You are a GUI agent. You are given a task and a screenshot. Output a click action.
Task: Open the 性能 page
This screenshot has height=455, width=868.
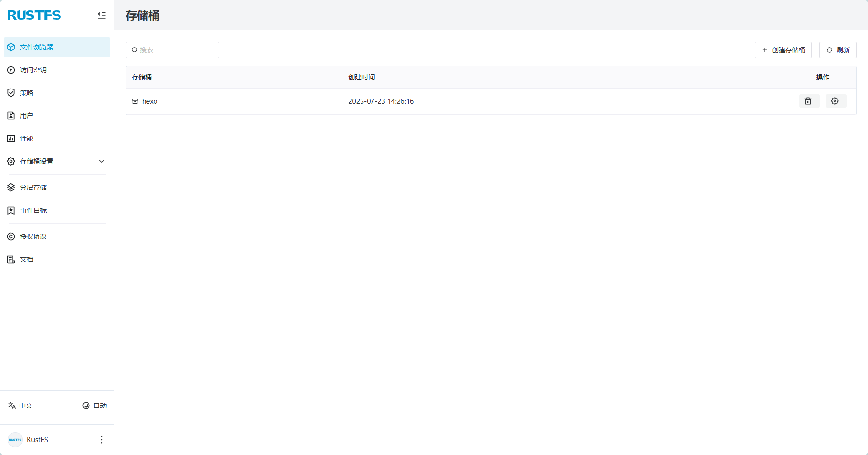27,138
